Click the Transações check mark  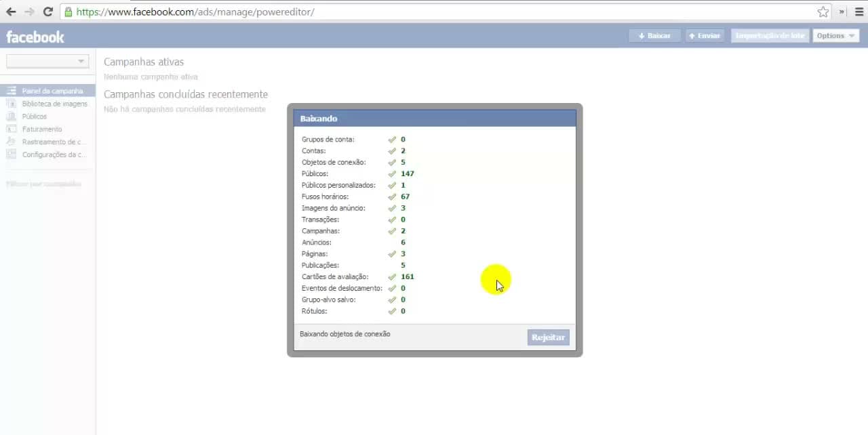tap(392, 220)
